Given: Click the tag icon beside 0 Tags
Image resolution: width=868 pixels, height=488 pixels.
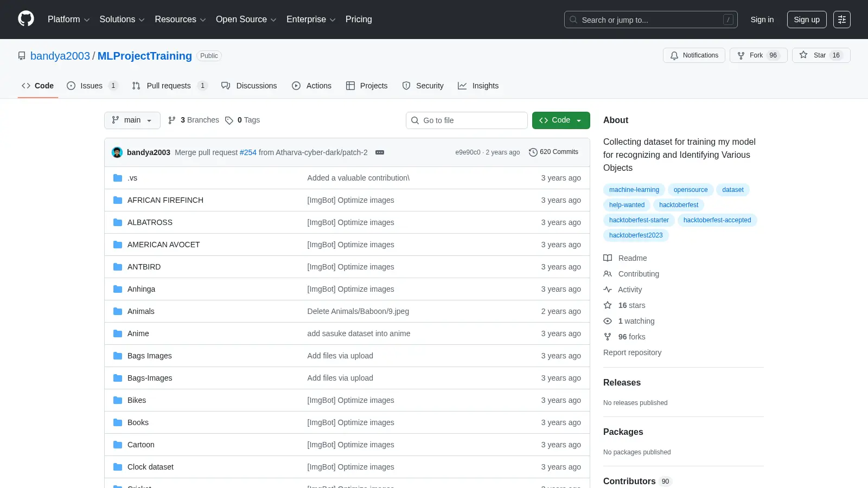Looking at the screenshot, I should 229,120.
